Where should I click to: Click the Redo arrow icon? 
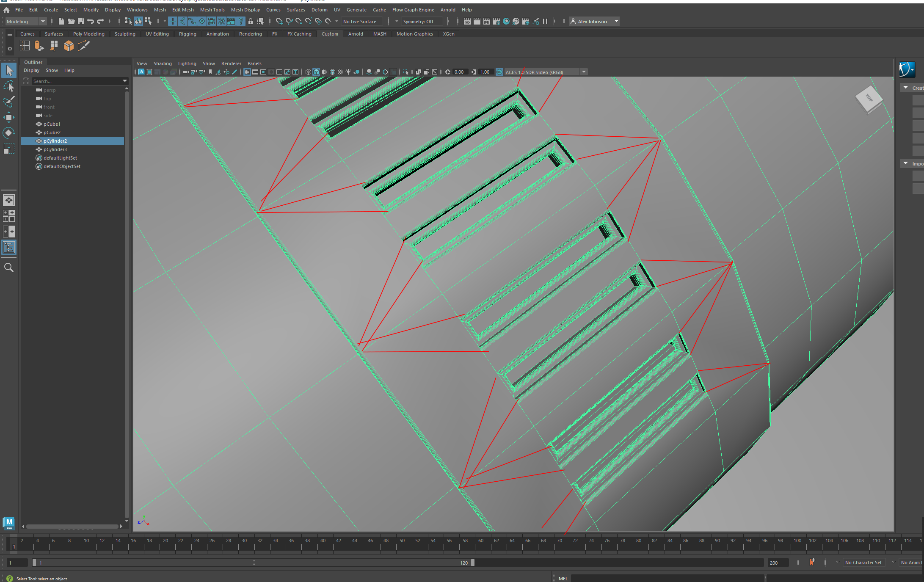(x=100, y=21)
